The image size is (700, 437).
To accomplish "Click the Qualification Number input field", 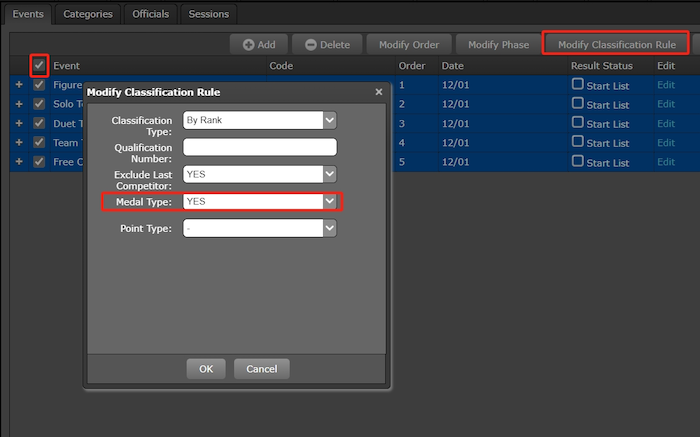I will point(259,147).
